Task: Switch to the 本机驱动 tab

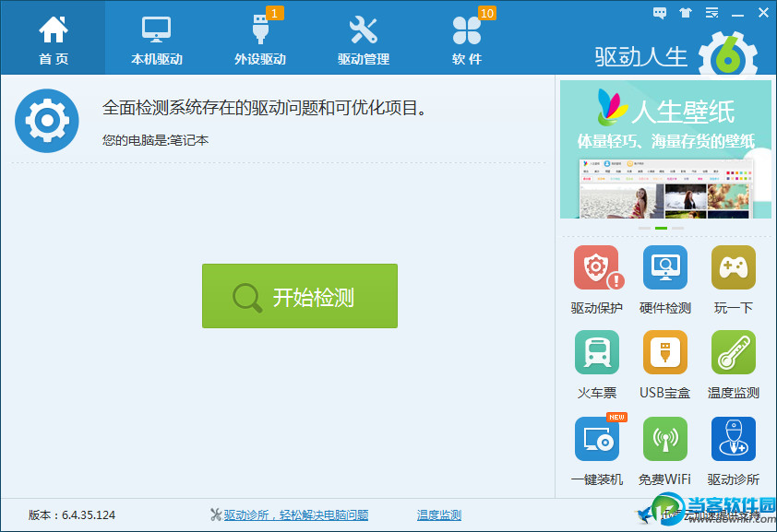Action: (x=157, y=38)
